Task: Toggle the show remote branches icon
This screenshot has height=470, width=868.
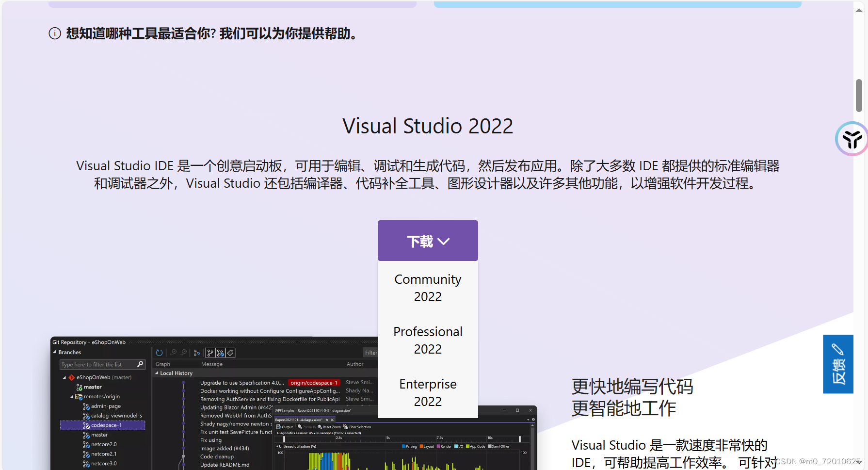Action: click(x=220, y=353)
